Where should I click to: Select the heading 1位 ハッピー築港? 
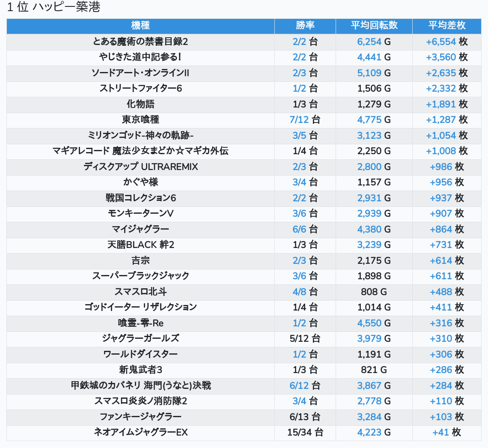pos(54,7)
